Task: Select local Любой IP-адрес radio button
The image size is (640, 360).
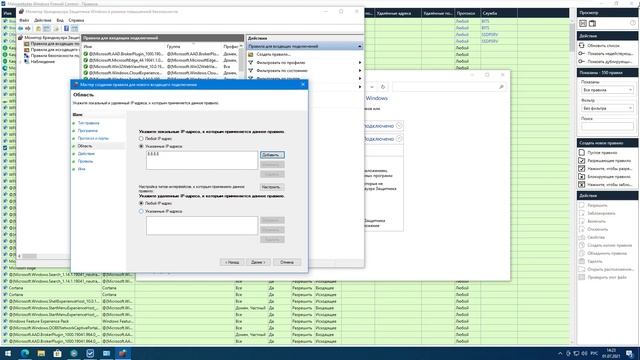Action: pos(141,139)
